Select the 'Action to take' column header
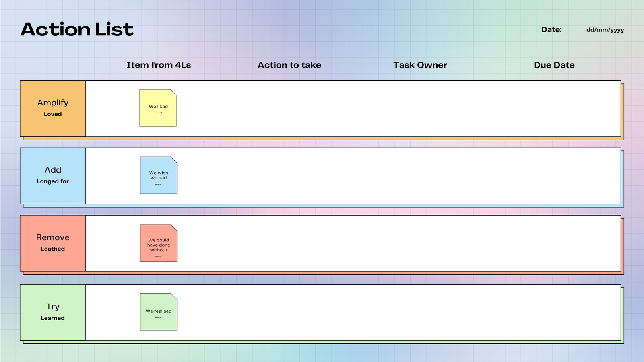This screenshot has width=644, height=362. 289,65
